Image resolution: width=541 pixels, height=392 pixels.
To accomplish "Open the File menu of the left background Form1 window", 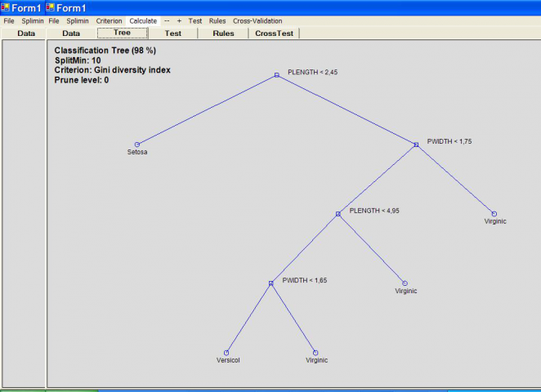I will click(9, 21).
